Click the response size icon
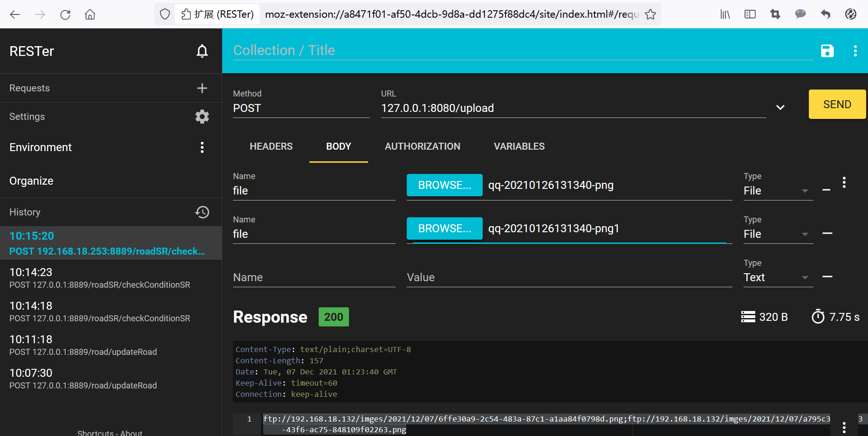This screenshot has width=868, height=436. coord(748,317)
